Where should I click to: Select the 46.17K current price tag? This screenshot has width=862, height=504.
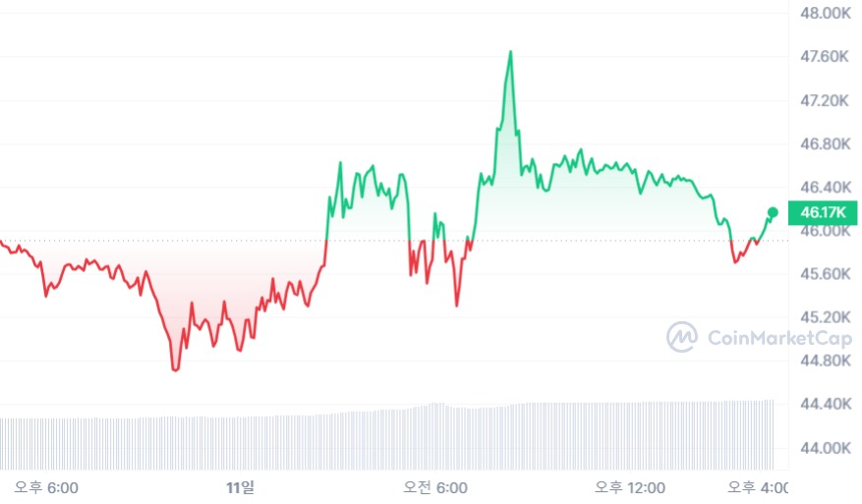[823, 212]
